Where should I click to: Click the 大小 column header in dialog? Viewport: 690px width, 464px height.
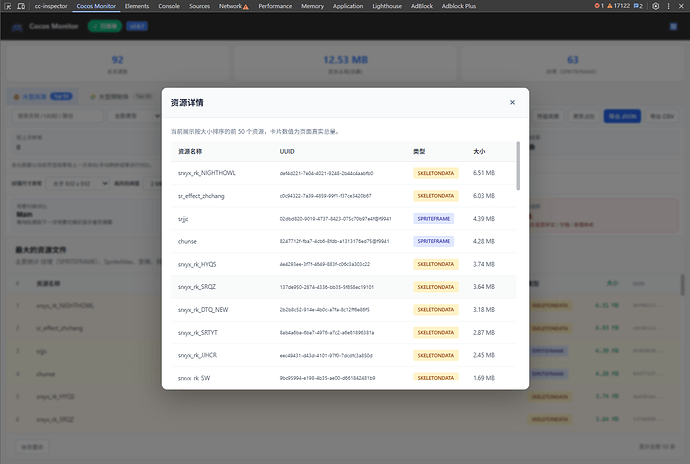[479, 151]
